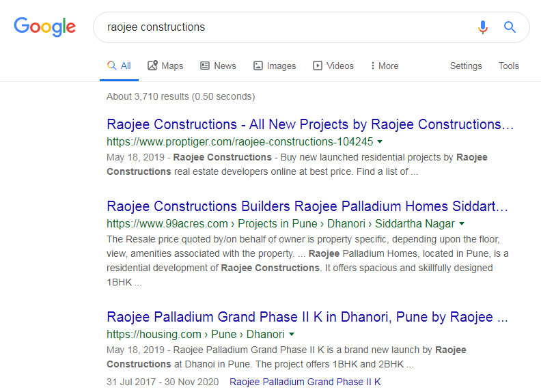Click the housing.com snippet about brand new launch

pos(286,356)
